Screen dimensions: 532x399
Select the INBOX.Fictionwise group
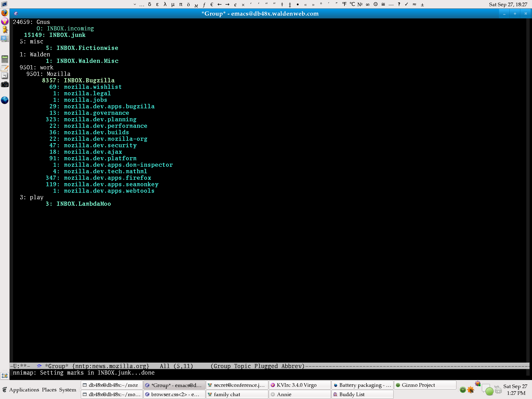coord(87,48)
